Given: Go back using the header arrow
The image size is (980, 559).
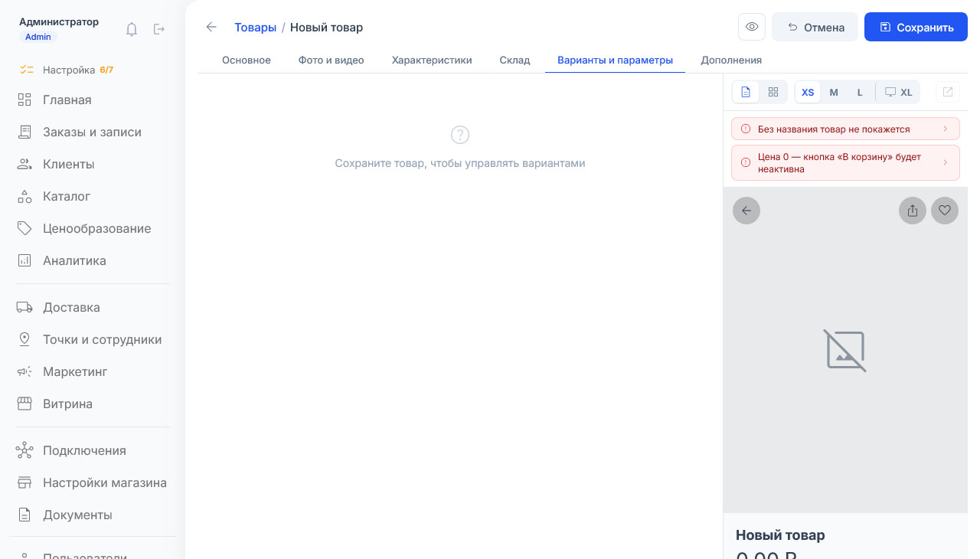Looking at the screenshot, I should click(212, 27).
